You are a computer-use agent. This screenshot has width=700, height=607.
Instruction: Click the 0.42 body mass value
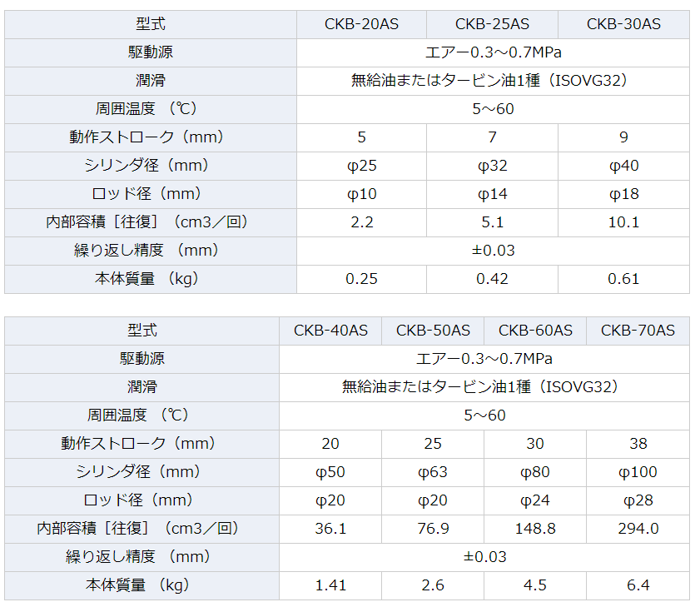(x=492, y=279)
